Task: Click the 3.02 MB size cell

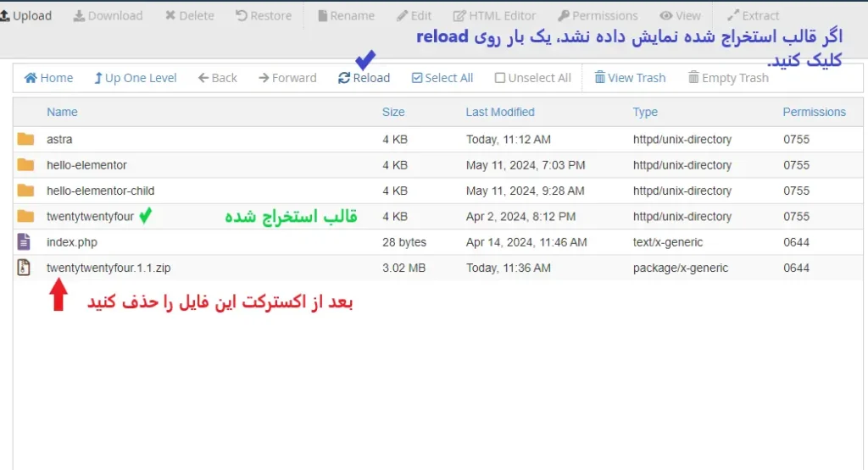Action: coord(403,268)
